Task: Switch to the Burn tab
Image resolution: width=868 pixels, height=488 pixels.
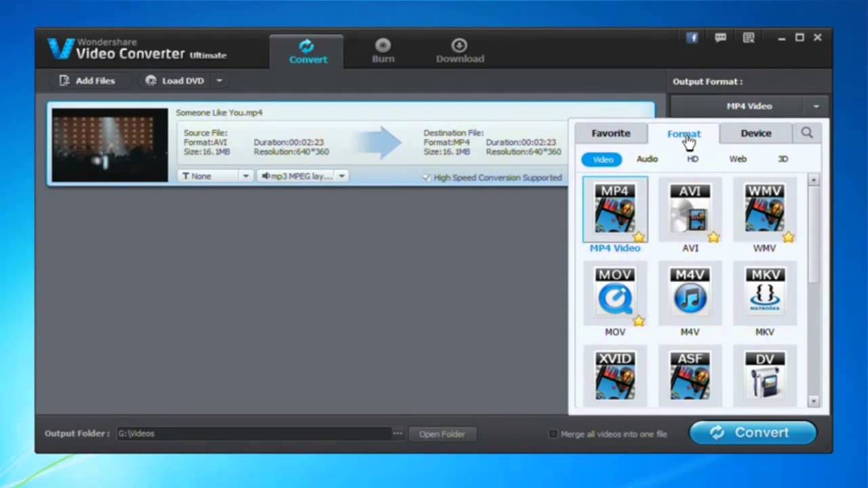Action: click(383, 51)
